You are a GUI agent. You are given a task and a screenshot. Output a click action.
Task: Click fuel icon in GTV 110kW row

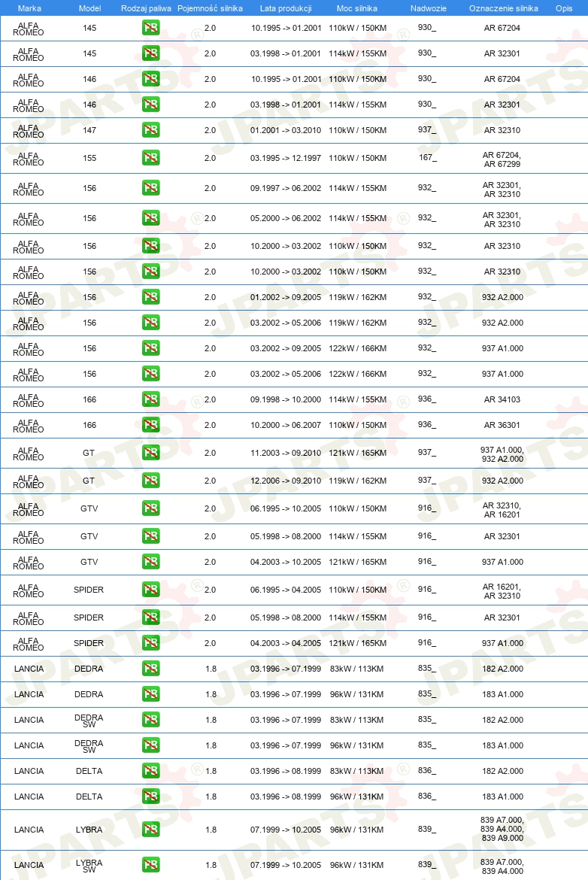(x=151, y=508)
